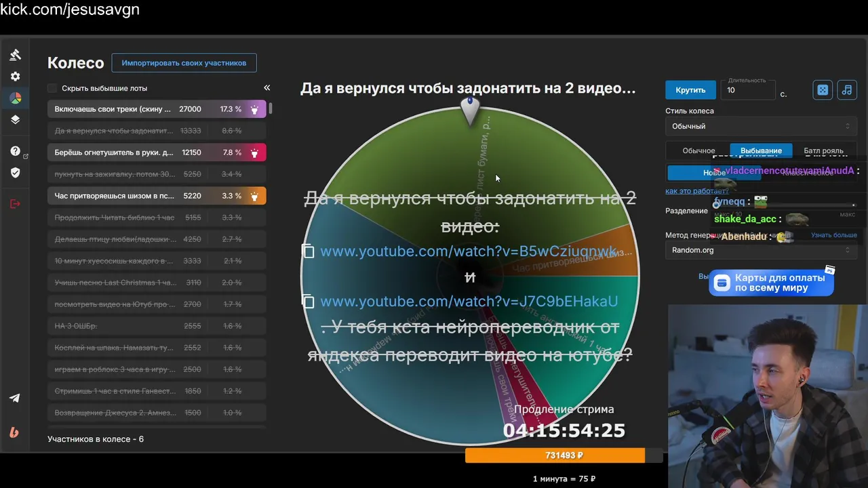Copy the first YouTube link via copy icon

308,251
